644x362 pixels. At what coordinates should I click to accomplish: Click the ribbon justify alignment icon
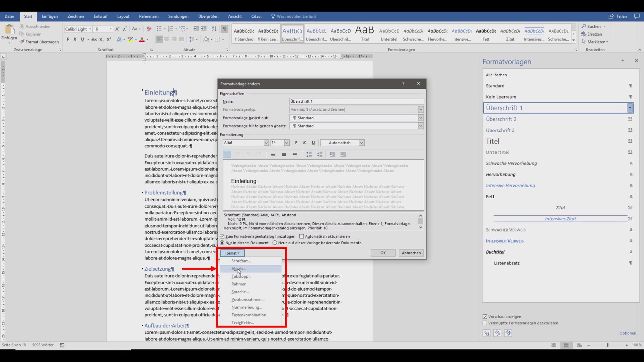tap(182, 39)
